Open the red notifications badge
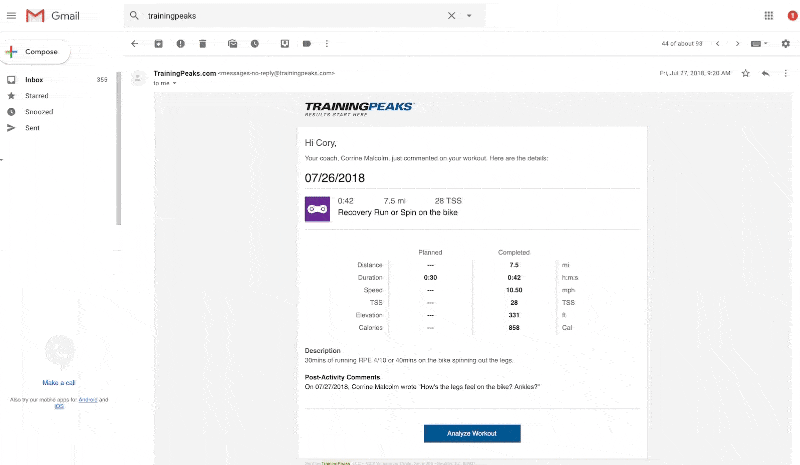The width and height of the screenshot is (800, 465). pyautogui.click(x=793, y=16)
